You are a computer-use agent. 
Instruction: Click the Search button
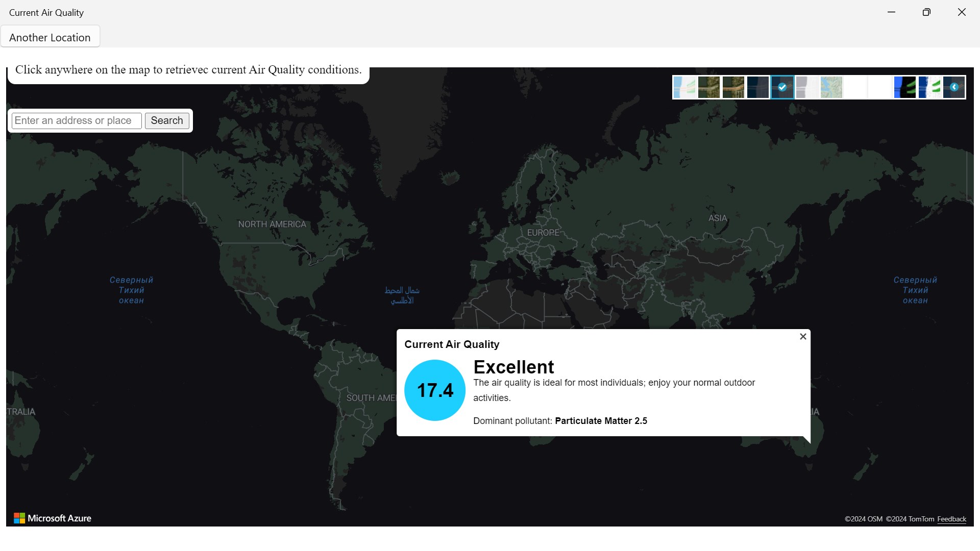(x=167, y=120)
